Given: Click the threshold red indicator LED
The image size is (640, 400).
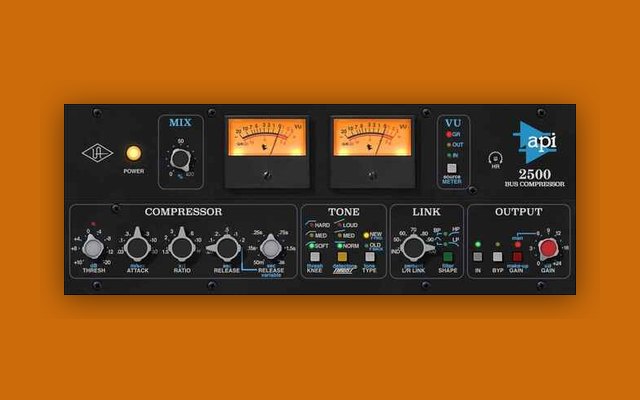Looking at the screenshot, I should (x=93, y=224).
